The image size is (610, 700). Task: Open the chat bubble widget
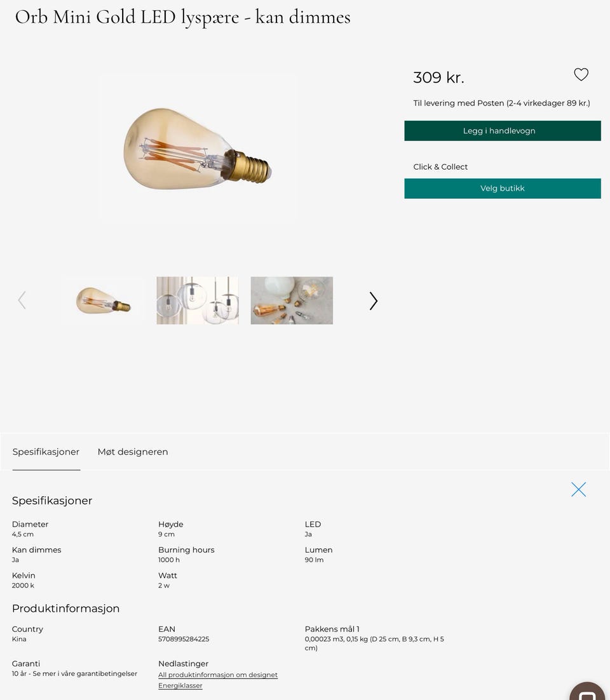(x=587, y=692)
